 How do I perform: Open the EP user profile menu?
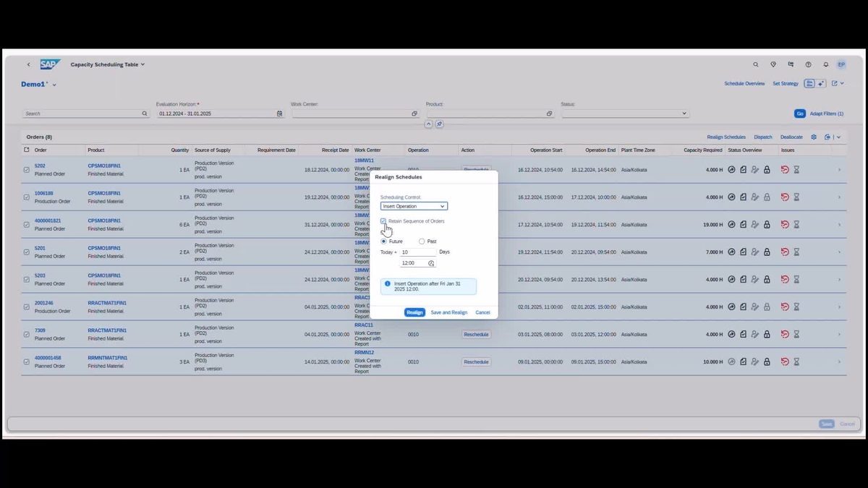click(x=841, y=64)
